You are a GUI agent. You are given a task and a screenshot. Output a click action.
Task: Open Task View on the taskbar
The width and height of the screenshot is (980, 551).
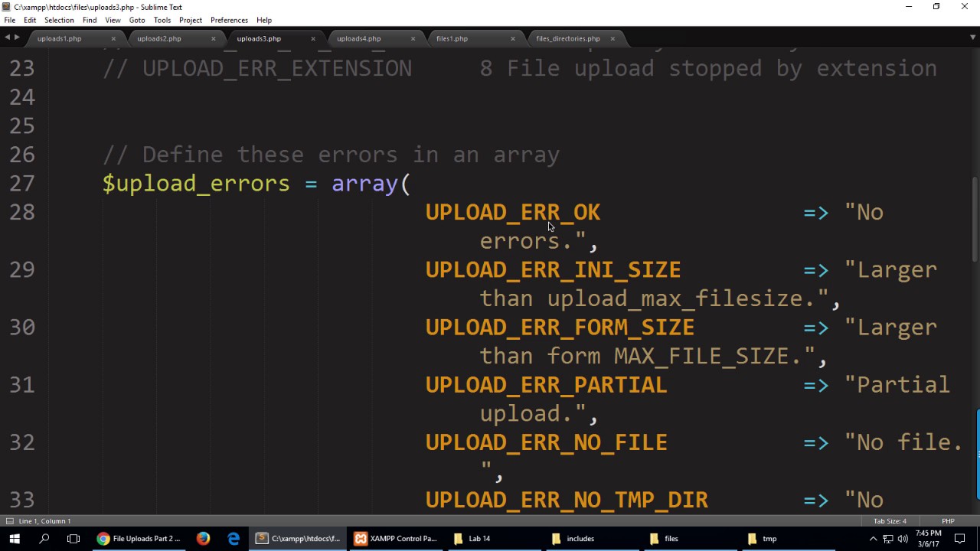point(73,539)
